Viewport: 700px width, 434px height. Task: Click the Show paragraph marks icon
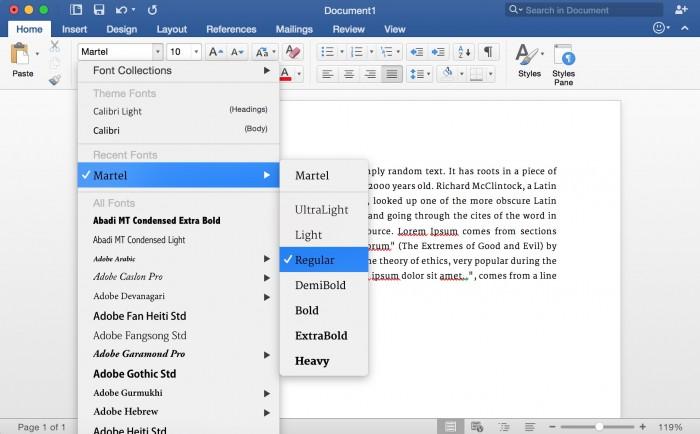click(x=488, y=52)
